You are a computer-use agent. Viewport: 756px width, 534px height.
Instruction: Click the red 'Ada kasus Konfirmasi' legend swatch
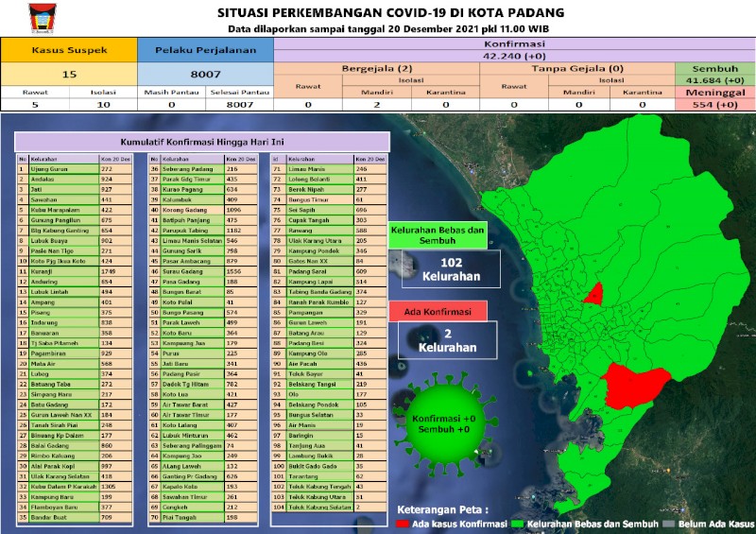click(x=403, y=524)
